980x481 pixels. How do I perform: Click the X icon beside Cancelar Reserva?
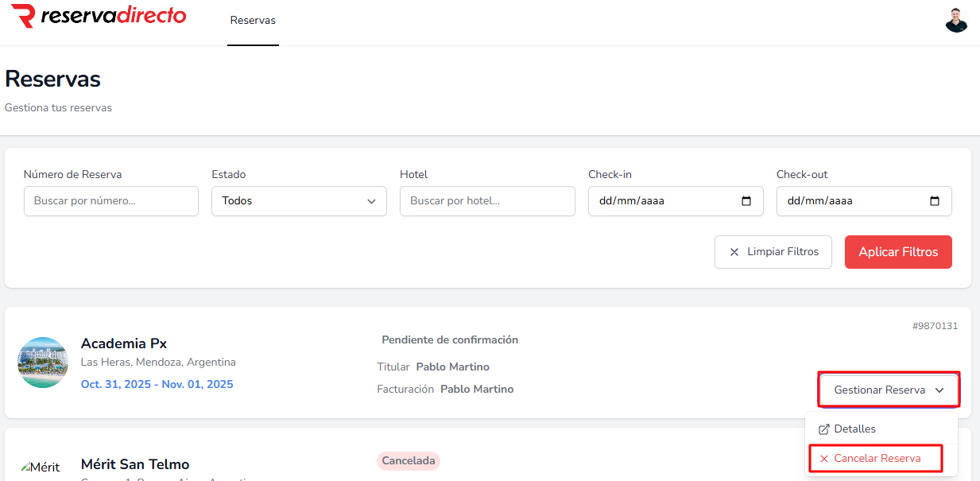[824, 459]
